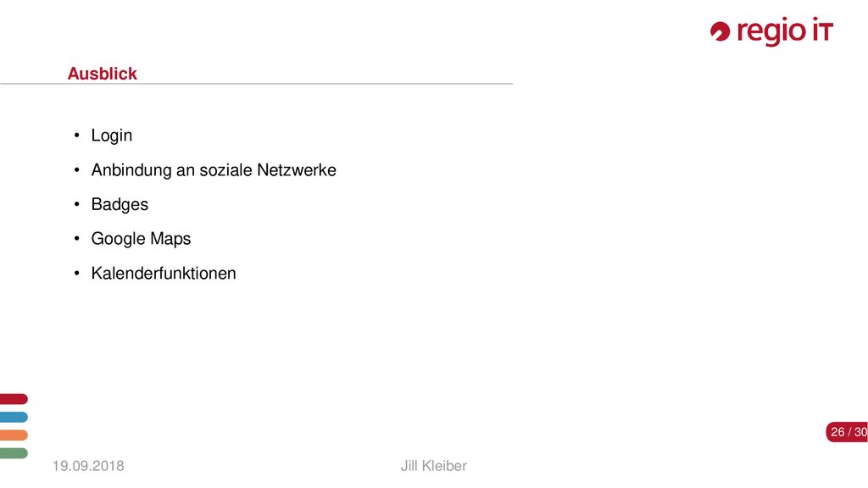Click the regio iT logo

point(771,31)
